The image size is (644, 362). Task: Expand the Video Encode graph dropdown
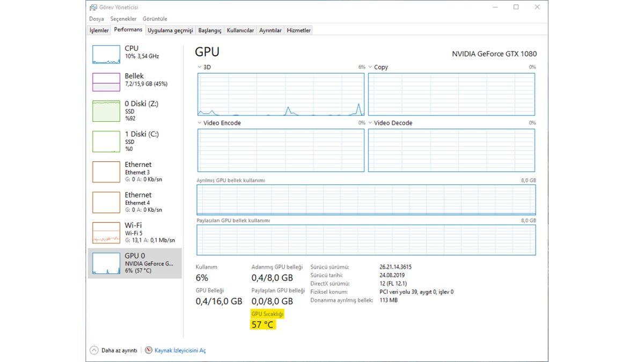(x=200, y=123)
